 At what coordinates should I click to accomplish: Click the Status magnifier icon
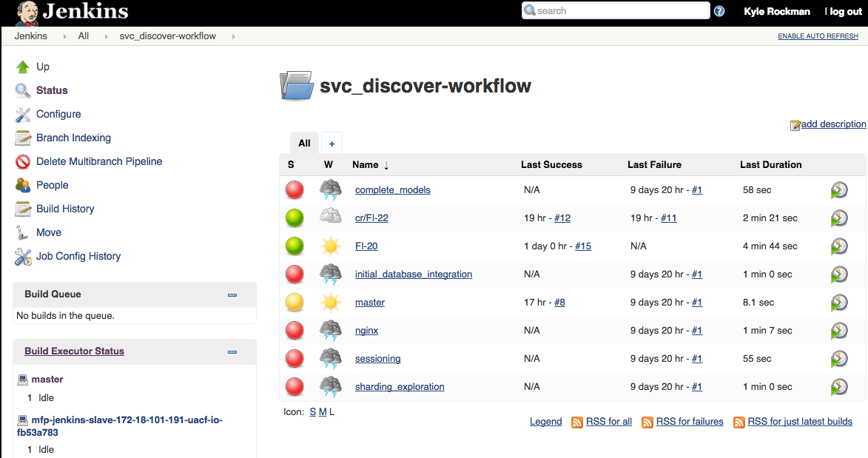point(23,90)
